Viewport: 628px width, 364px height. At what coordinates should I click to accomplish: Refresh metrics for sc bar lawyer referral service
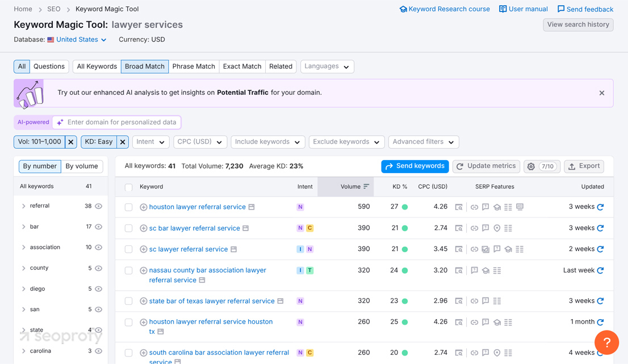coord(600,228)
